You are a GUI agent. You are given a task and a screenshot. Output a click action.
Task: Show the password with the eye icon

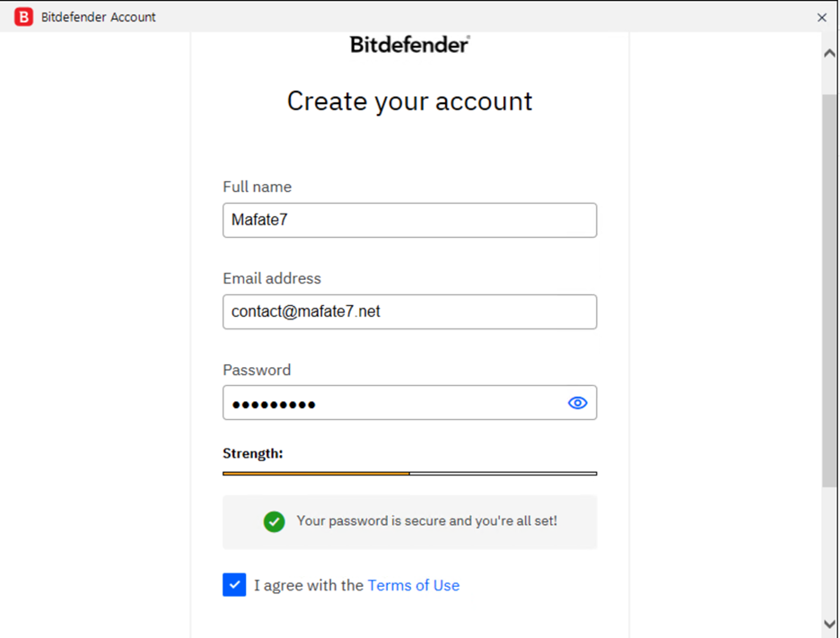tap(578, 403)
